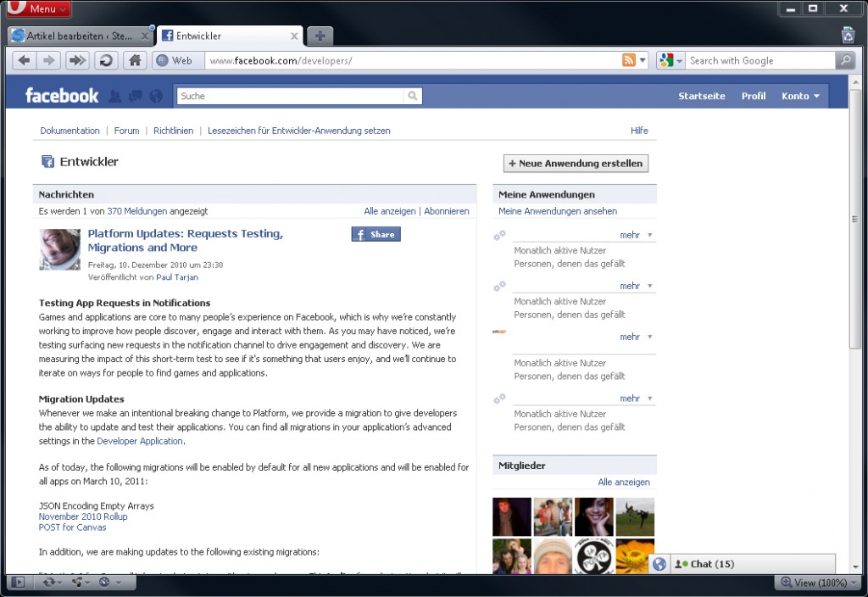
Task: Click Neue Anwendung erstellen button
Action: coord(576,164)
